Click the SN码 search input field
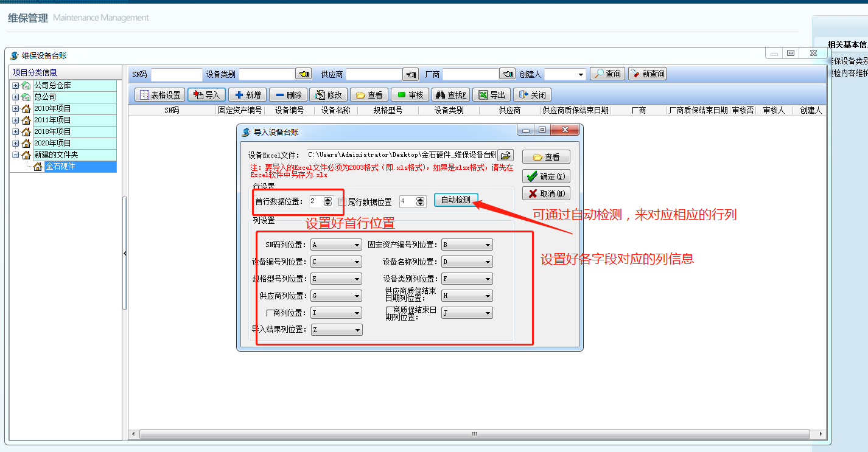 click(177, 74)
